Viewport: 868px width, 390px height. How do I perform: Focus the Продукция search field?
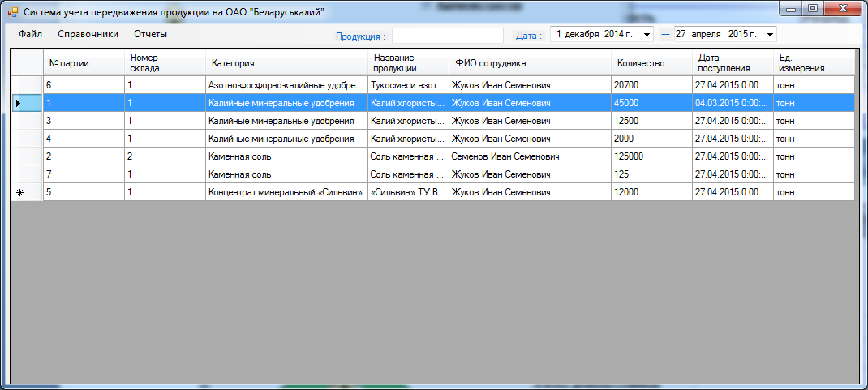tap(447, 36)
